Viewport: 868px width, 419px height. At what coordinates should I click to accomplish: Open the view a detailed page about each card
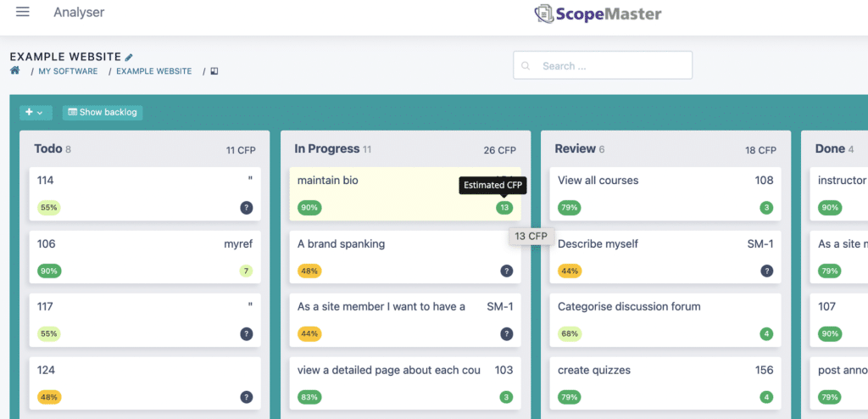point(404,383)
